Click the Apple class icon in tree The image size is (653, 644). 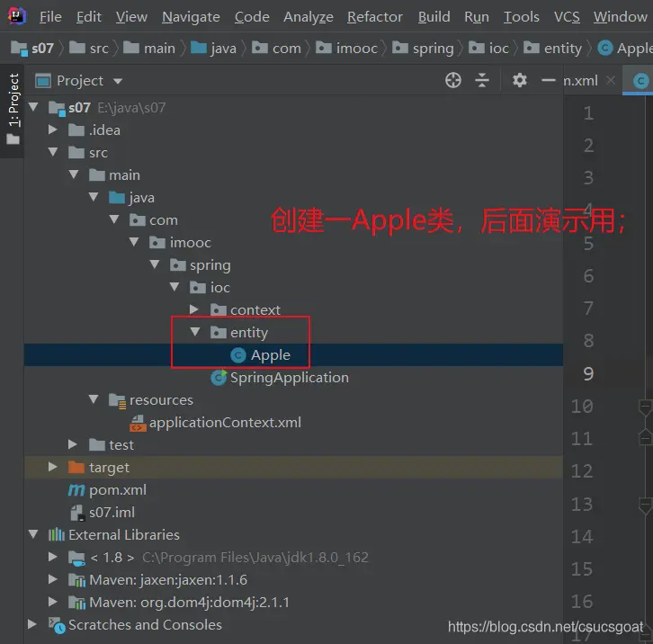tap(238, 355)
